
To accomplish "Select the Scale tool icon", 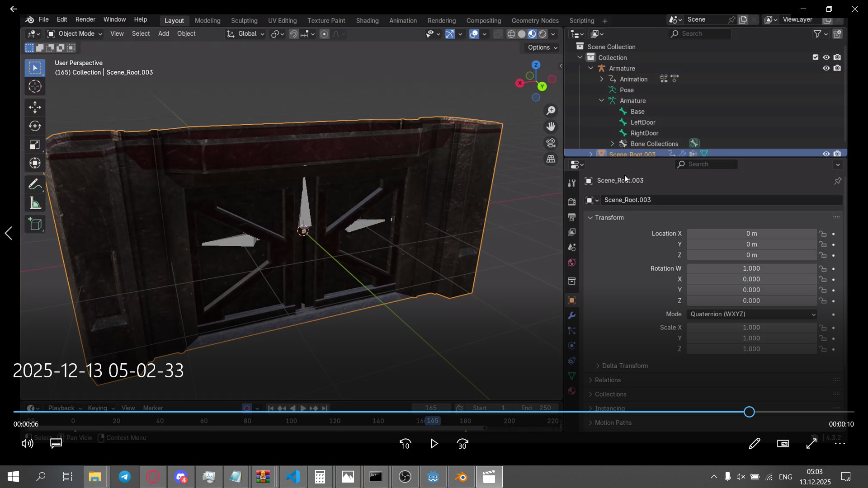I will [x=35, y=145].
